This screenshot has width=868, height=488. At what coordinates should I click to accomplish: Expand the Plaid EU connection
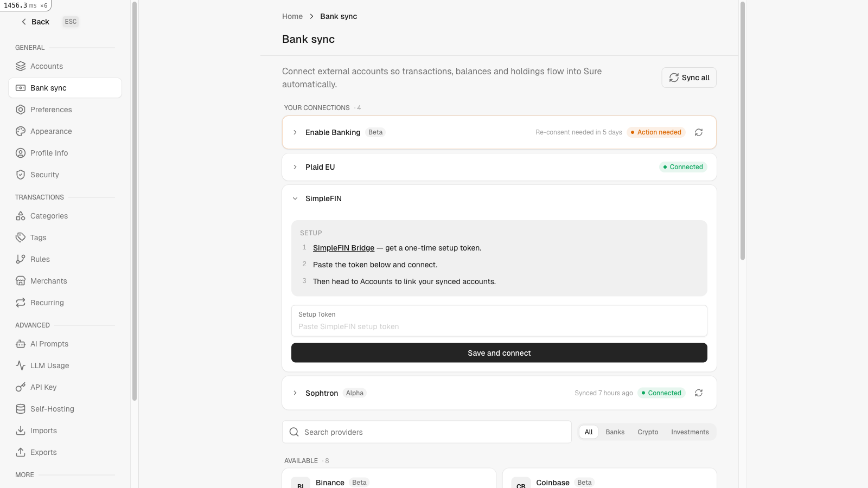click(295, 167)
